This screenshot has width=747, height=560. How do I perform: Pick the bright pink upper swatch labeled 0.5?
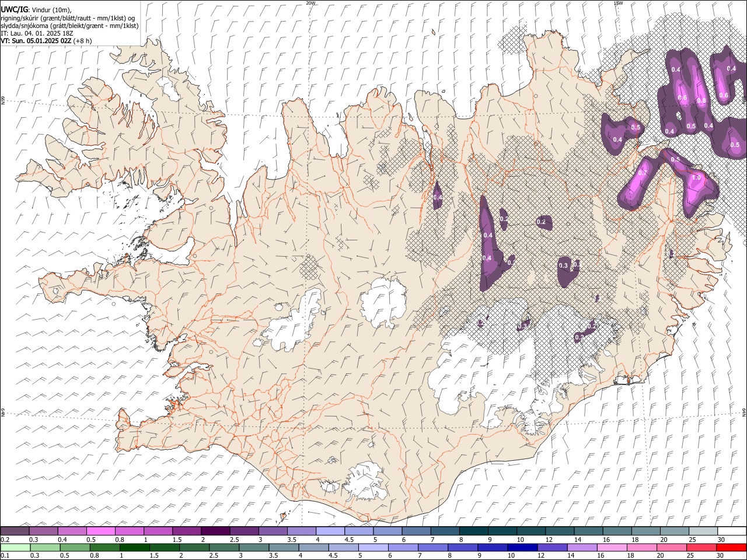click(x=100, y=531)
